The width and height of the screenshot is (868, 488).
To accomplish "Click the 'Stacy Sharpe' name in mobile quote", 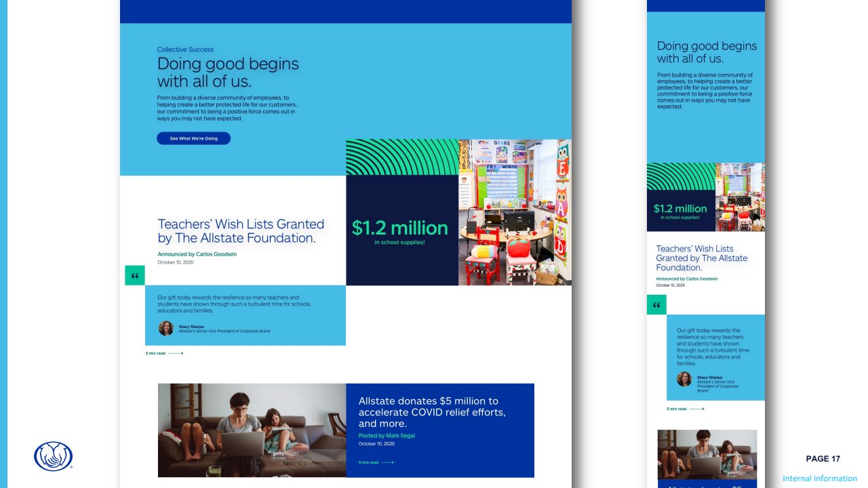I will pyautogui.click(x=709, y=378).
